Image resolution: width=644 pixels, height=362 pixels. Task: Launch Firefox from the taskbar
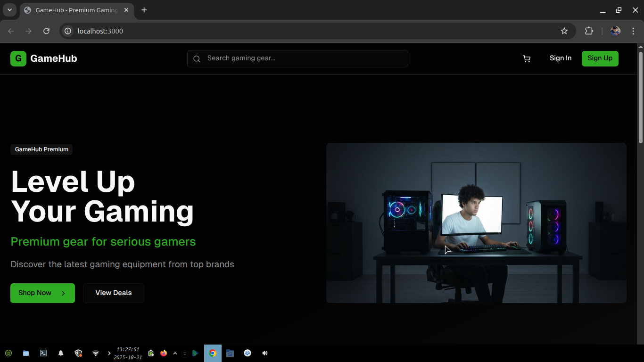(x=164, y=353)
